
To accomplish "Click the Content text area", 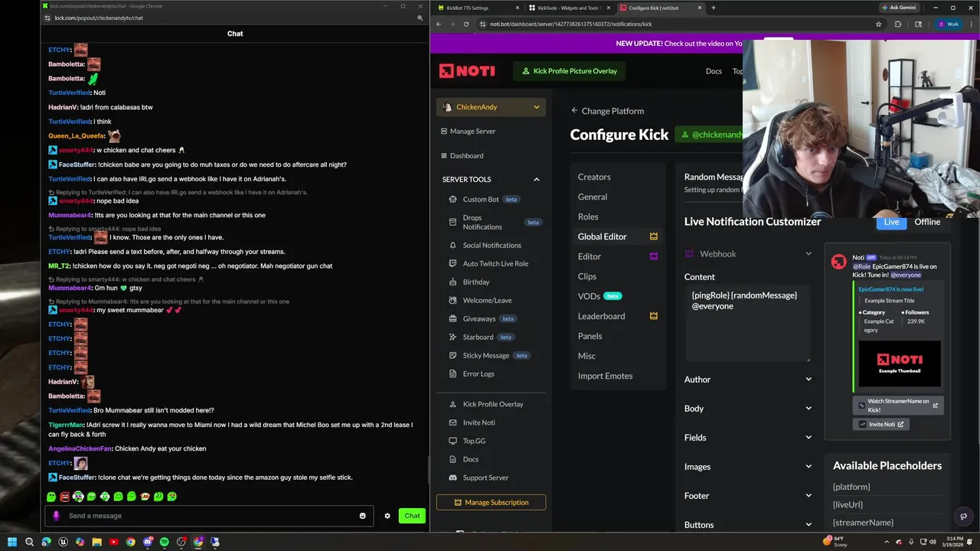I will click(x=748, y=322).
